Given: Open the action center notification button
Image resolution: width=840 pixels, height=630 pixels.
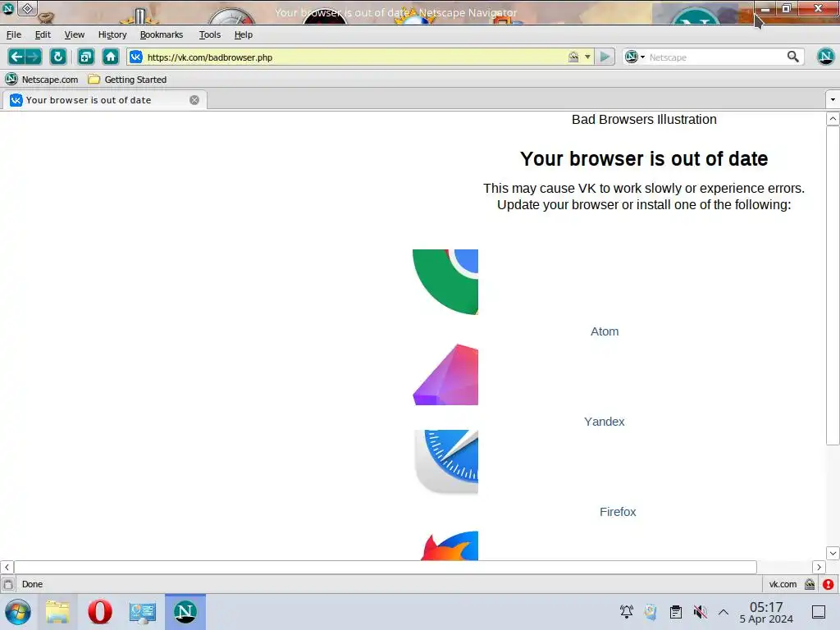Looking at the screenshot, I should coord(819,612).
